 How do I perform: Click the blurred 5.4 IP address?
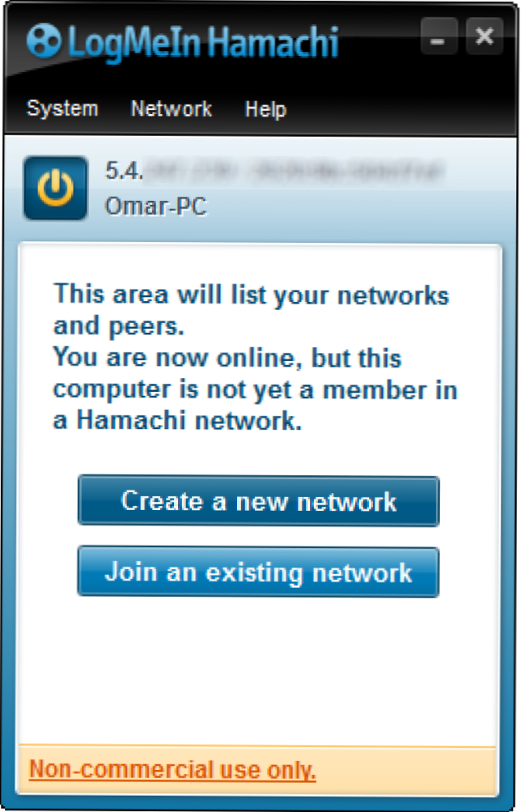click(275, 170)
